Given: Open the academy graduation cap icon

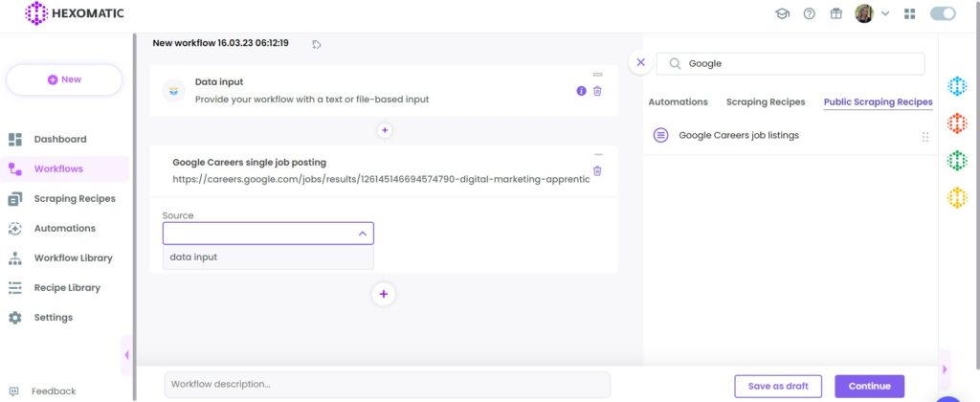Looking at the screenshot, I should (783, 13).
